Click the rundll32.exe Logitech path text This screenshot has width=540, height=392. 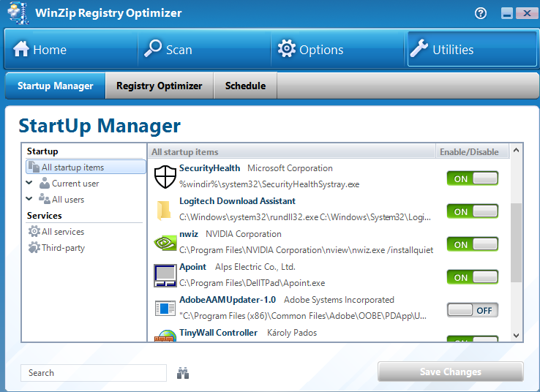305,217
